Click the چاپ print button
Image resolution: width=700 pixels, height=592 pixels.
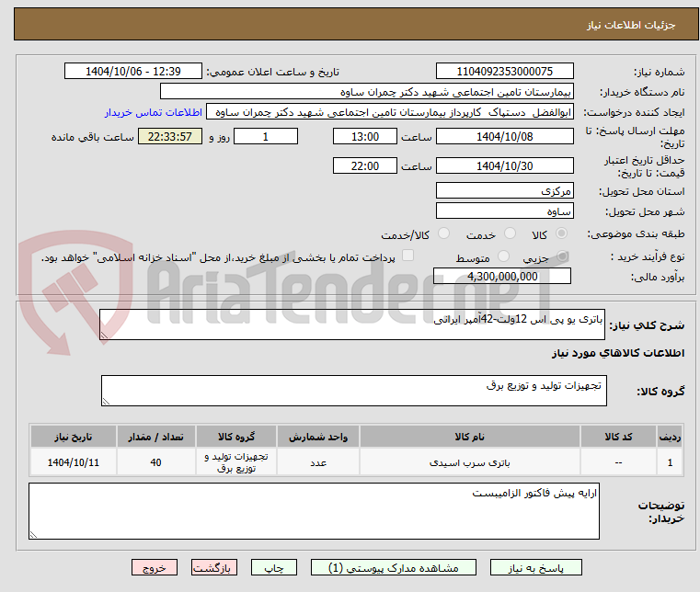click(x=274, y=567)
